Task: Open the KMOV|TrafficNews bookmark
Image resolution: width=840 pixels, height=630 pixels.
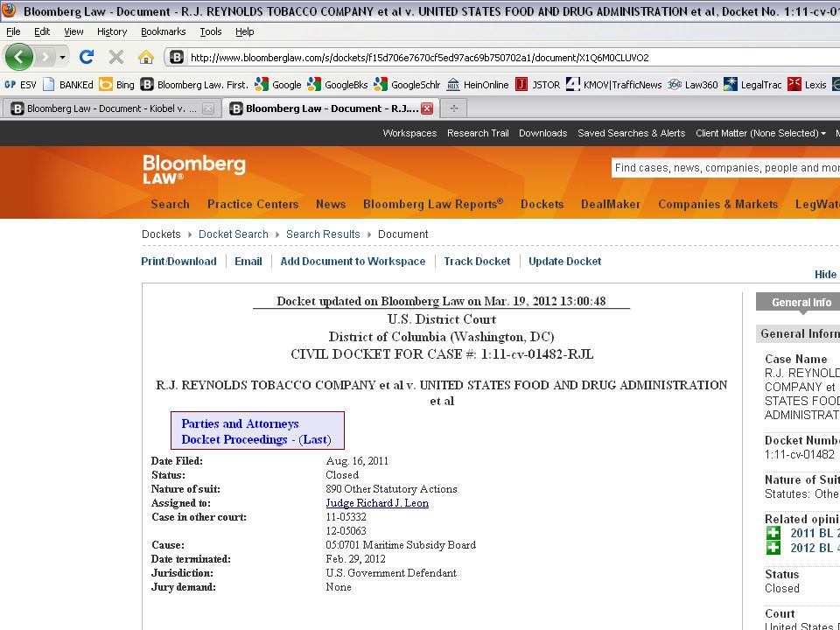Action: click(x=614, y=85)
